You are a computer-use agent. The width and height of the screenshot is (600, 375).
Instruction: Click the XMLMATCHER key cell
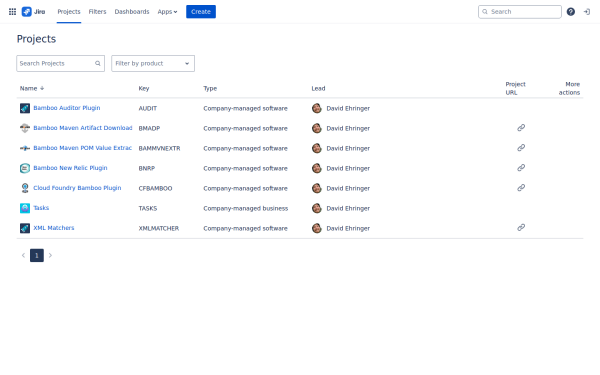pos(159,228)
